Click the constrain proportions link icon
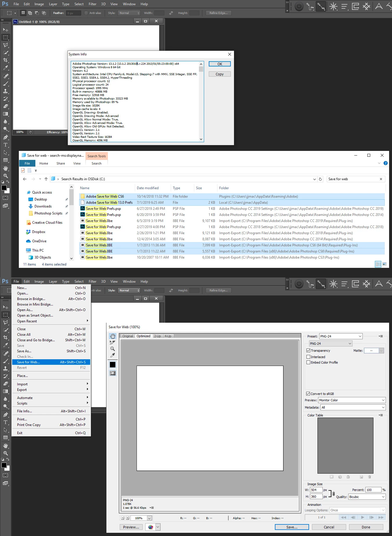392x536 pixels. coord(333,494)
